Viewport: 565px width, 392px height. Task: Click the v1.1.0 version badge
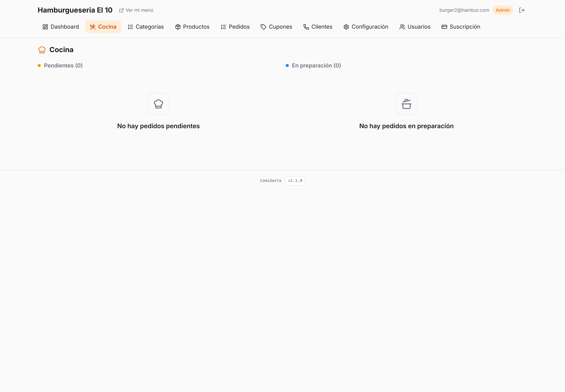pyautogui.click(x=295, y=181)
